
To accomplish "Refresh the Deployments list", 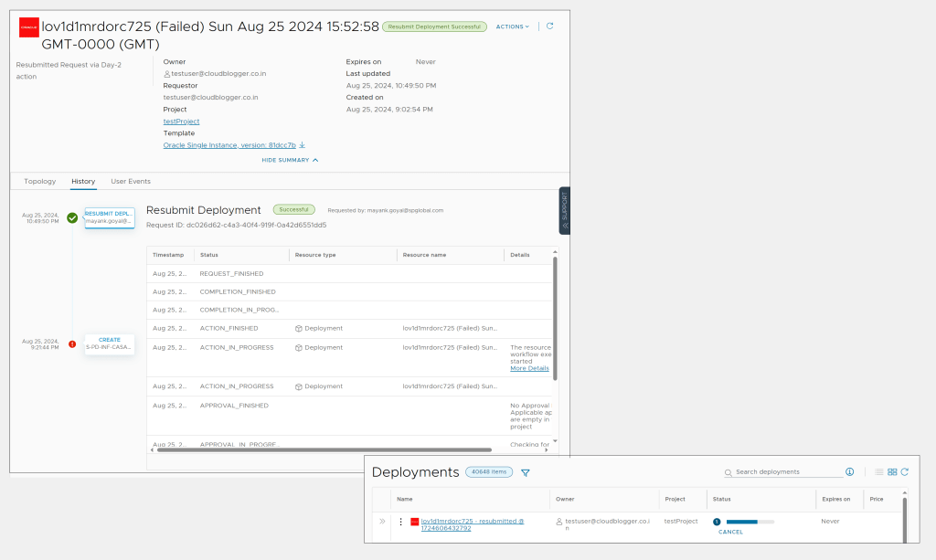I will 905,472.
